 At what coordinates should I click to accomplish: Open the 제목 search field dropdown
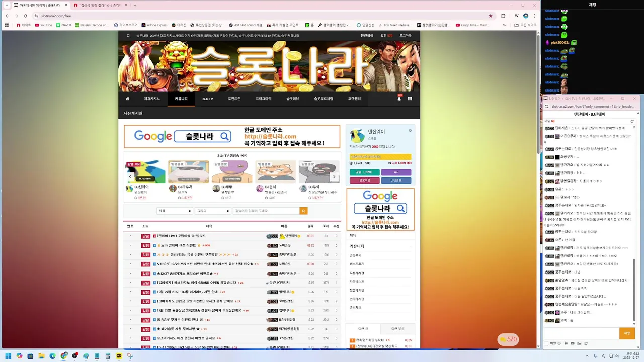click(174, 211)
